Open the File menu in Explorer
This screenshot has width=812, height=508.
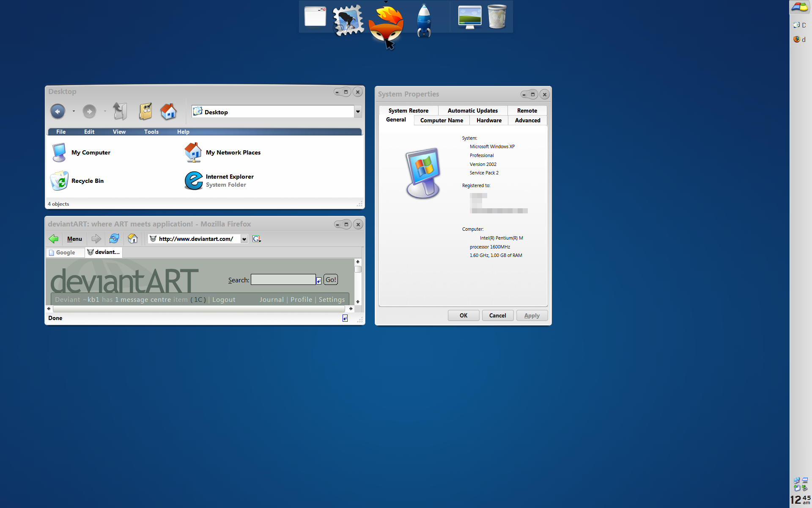point(61,132)
